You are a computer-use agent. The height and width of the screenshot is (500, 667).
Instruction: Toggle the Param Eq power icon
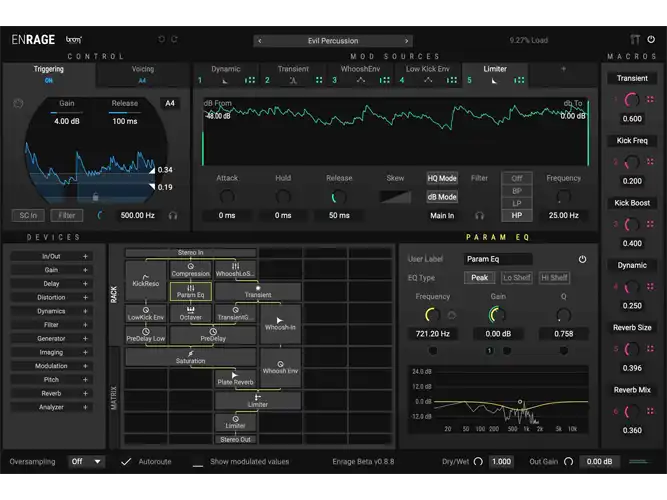click(582, 259)
